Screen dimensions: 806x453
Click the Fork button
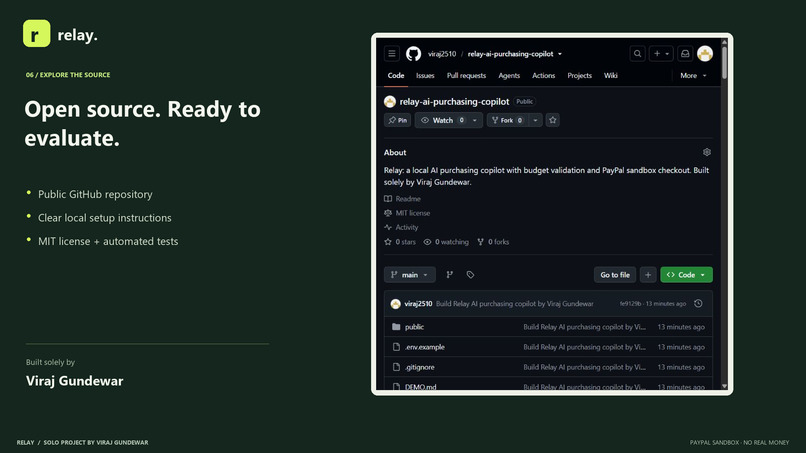tap(507, 120)
